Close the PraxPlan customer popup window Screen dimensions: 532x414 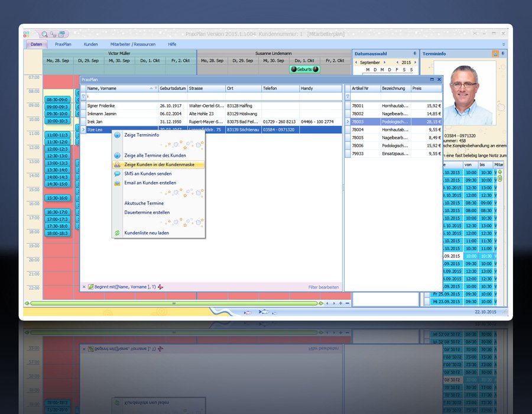439,79
